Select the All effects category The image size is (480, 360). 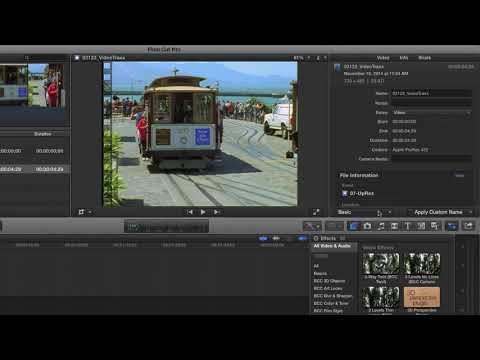point(316,266)
